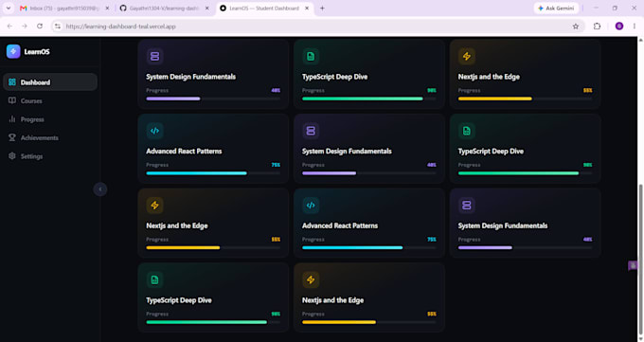
Task: View site information icon in address bar
Action: tap(58, 27)
